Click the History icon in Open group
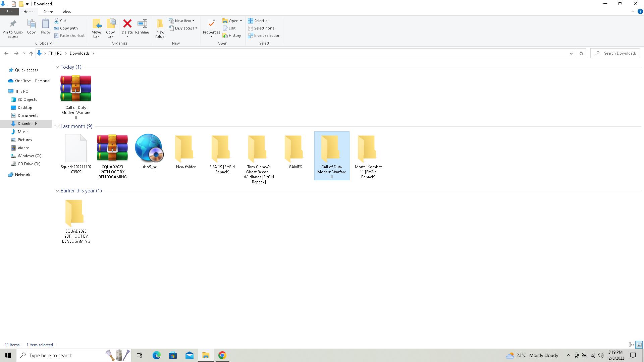Image resolution: width=644 pixels, height=362 pixels. [x=232, y=36]
